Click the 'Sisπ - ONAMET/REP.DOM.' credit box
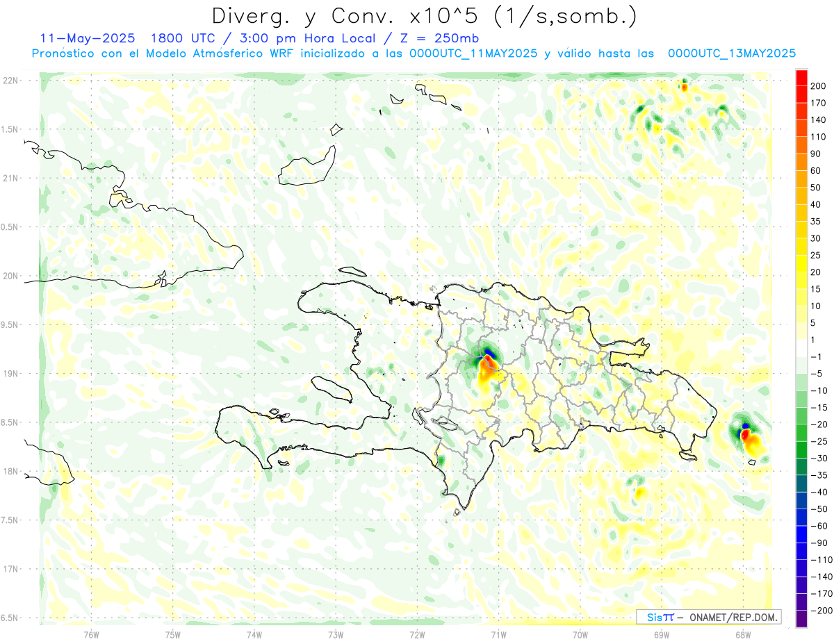Image resolution: width=834 pixels, height=644 pixels. pos(708,617)
